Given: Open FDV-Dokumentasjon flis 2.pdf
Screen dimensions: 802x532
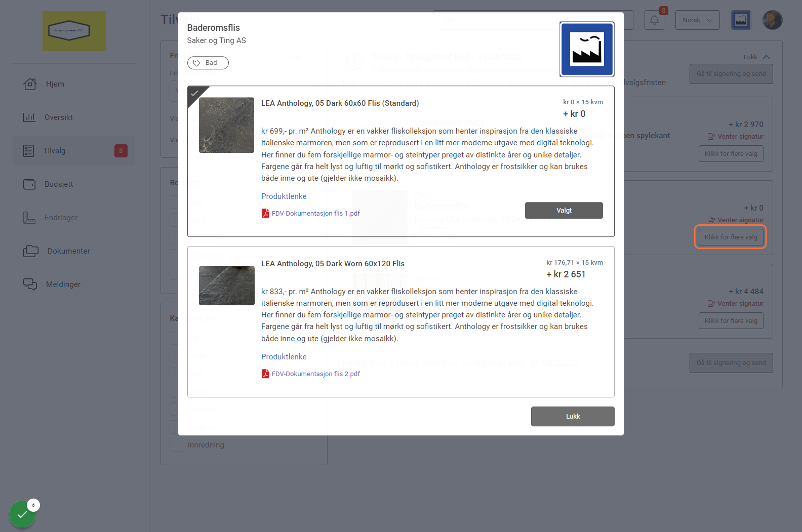Looking at the screenshot, I should [316, 374].
